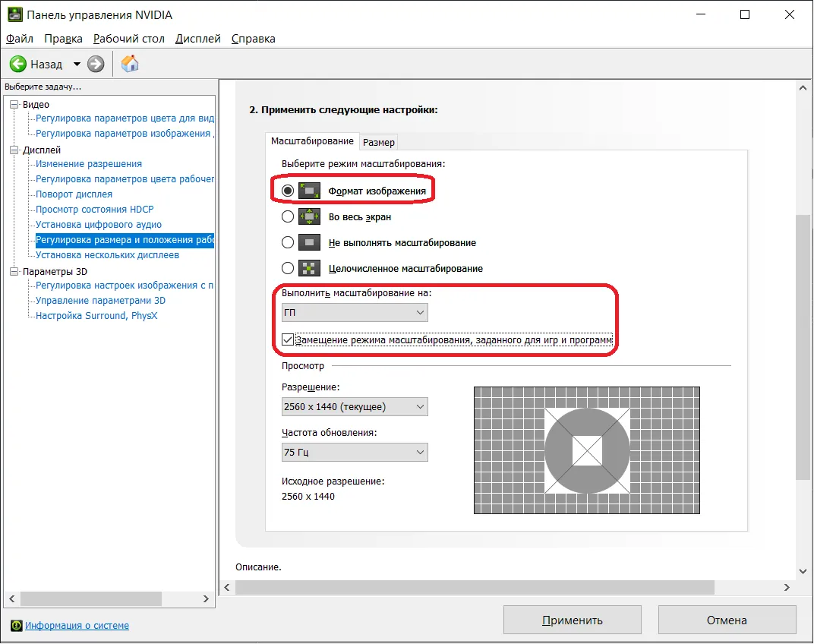Click the Применить button
Image resolution: width=814 pixels, height=644 pixels.
572,620
